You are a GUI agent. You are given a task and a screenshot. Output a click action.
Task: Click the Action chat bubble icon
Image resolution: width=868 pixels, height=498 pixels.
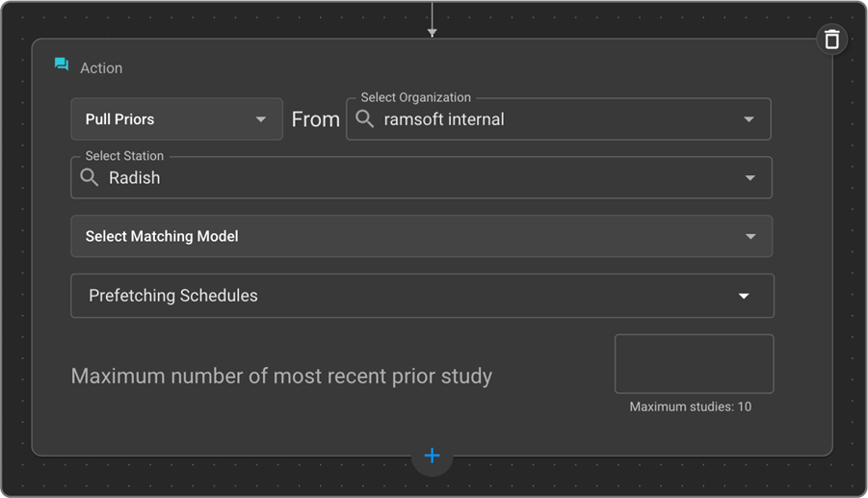[62, 66]
